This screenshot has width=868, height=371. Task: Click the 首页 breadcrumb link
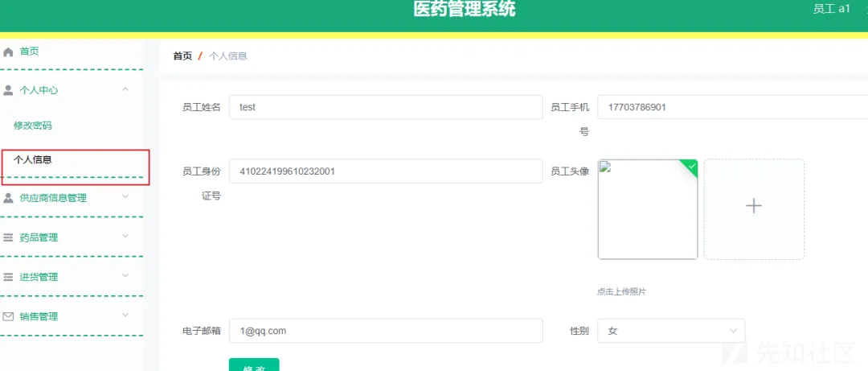[182, 56]
